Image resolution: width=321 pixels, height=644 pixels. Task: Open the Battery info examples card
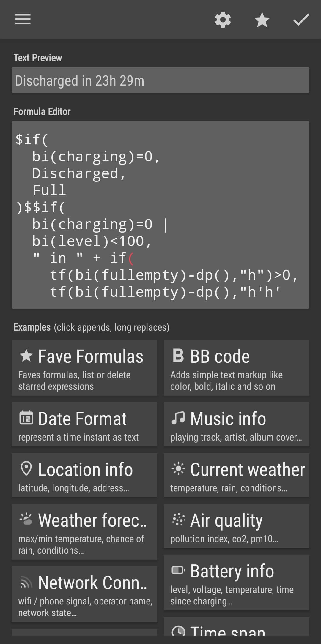pyautogui.click(x=237, y=583)
